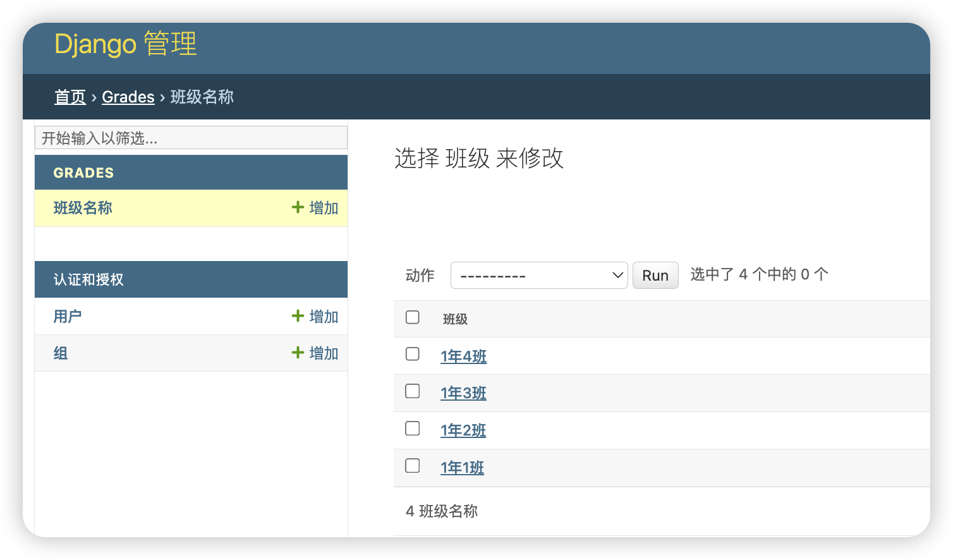Open the 用户 model link
953x560 pixels.
point(68,316)
